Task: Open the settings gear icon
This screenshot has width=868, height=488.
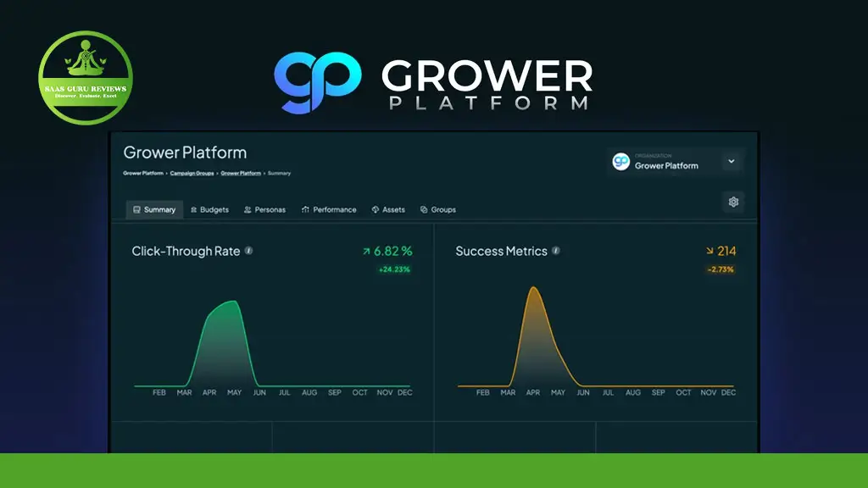Action: [x=733, y=202]
